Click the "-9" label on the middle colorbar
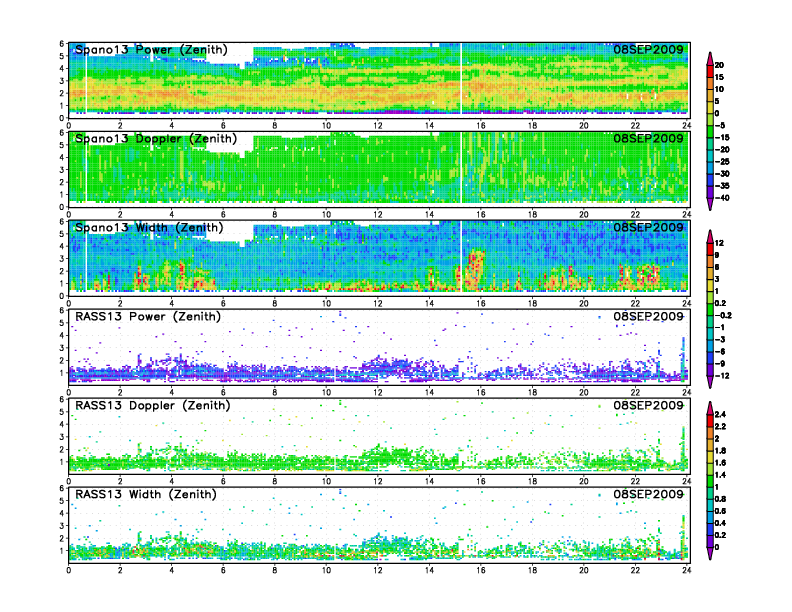This screenshot has height=612, width=792. [720, 364]
